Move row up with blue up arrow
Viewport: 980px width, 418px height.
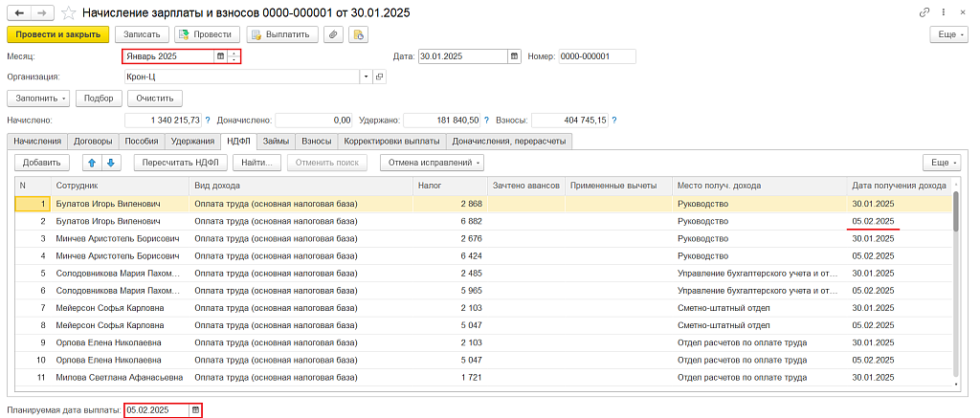click(92, 163)
